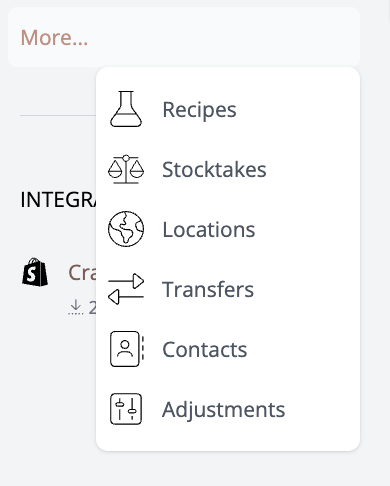Viewport: 390px width, 486px height.
Task: Click the Recipes flask icon
Action: pyautogui.click(x=126, y=109)
